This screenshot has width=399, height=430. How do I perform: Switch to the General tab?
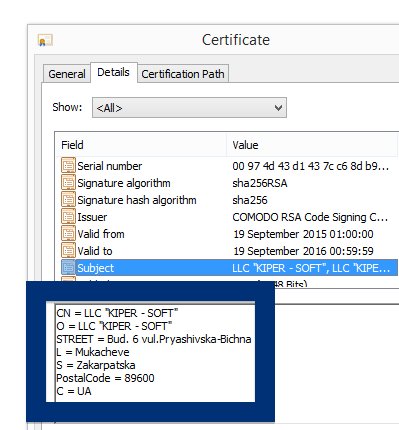[67, 74]
